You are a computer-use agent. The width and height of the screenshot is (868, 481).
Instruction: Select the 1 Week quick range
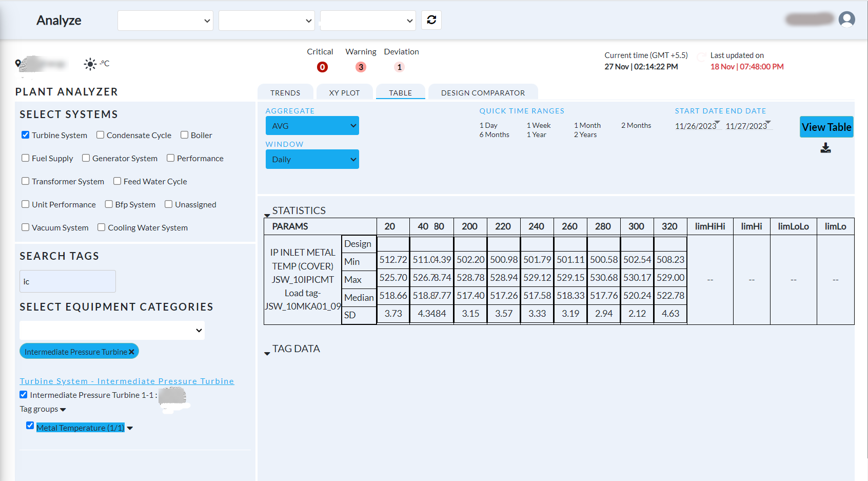click(x=538, y=125)
